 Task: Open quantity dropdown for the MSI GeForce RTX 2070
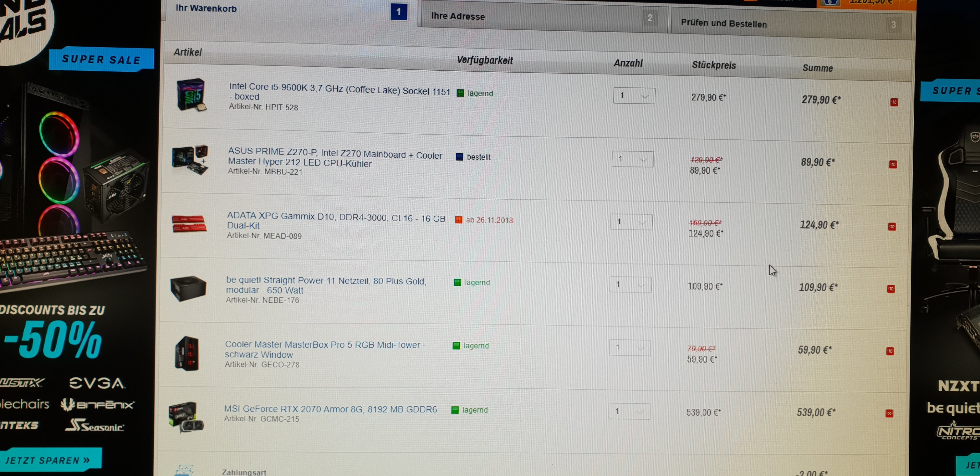[x=629, y=411]
